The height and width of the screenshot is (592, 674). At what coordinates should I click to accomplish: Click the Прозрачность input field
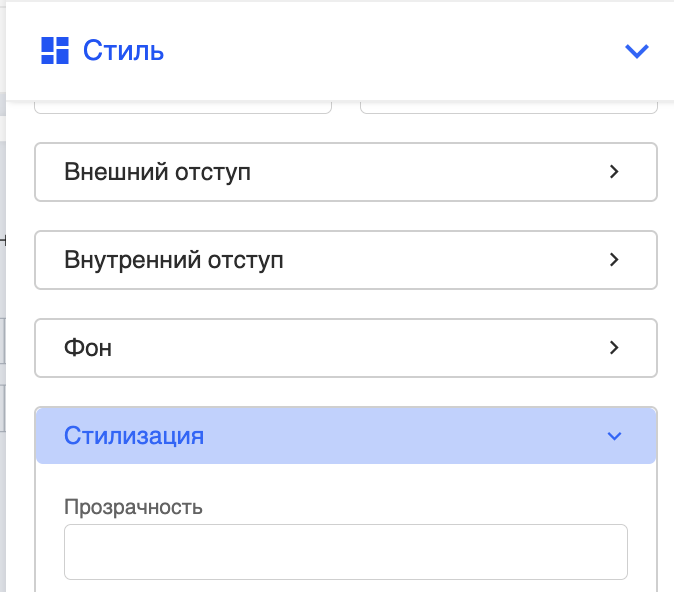click(346, 552)
